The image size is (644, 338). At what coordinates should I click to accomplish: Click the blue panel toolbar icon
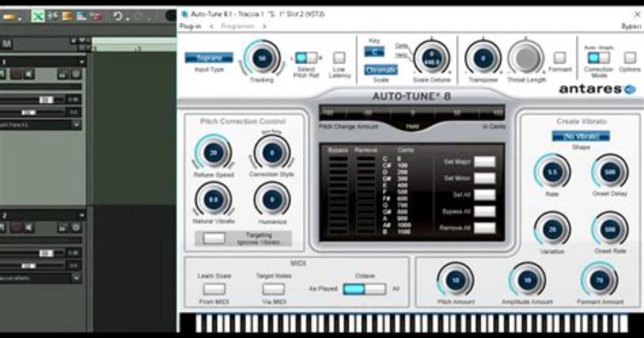click(x=82, y=17)
